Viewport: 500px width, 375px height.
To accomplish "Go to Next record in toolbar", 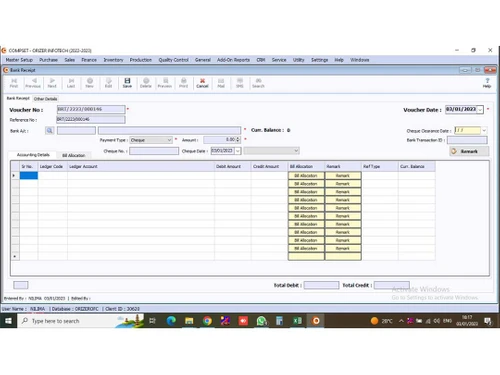I will click(52, 83).
